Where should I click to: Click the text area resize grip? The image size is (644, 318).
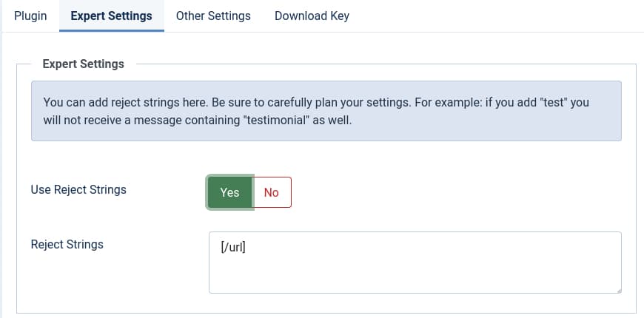tap(617, 289)
